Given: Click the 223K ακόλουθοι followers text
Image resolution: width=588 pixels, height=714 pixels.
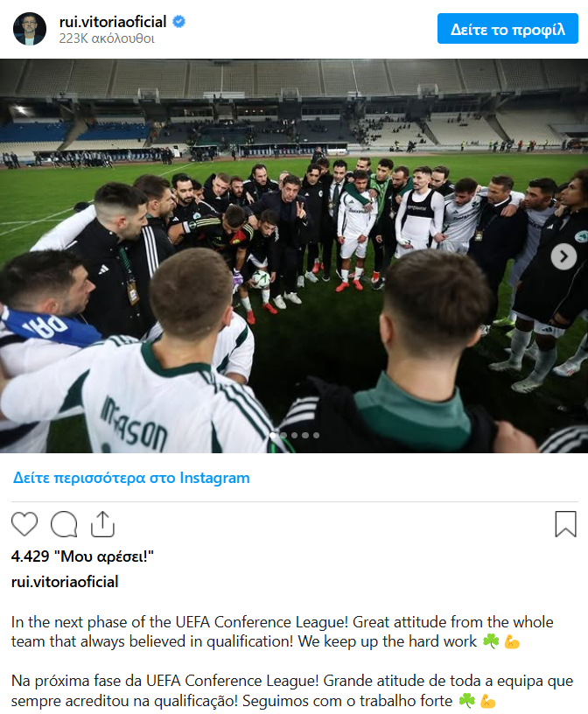Looking at the screenshot, I should point(107,38).
